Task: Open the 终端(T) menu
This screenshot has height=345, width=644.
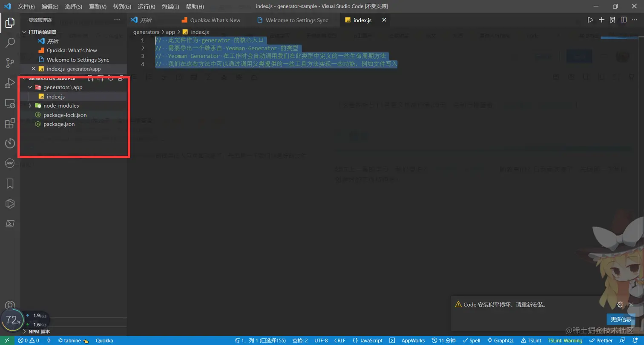Action: click(170, 7)
